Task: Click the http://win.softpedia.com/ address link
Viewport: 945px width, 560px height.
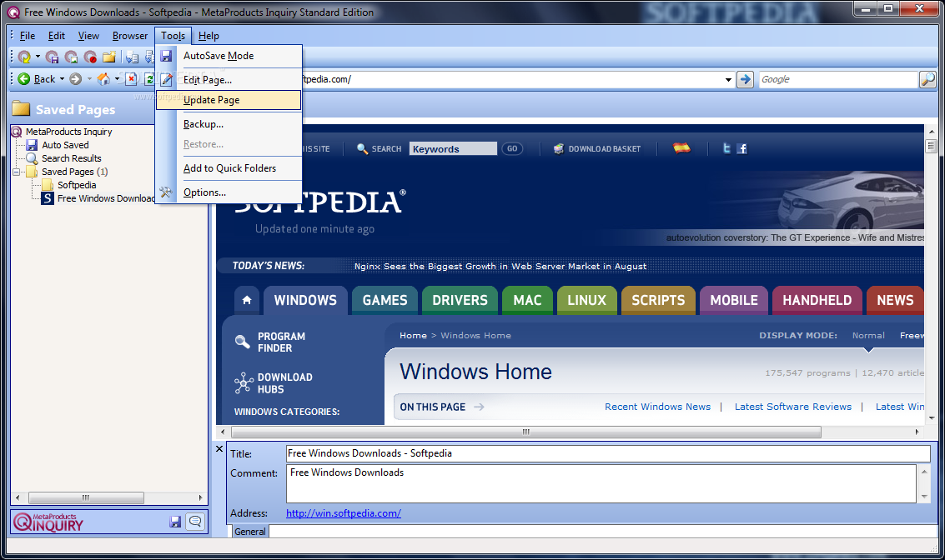Action: pos(343,513)
